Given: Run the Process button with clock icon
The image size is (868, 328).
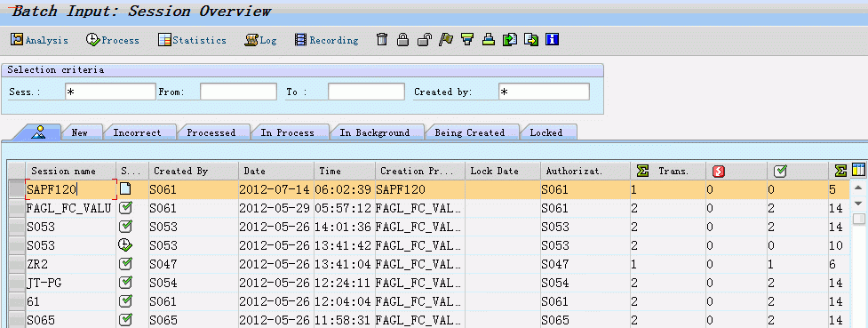Looking at the screenshot, I should [112, 40].
